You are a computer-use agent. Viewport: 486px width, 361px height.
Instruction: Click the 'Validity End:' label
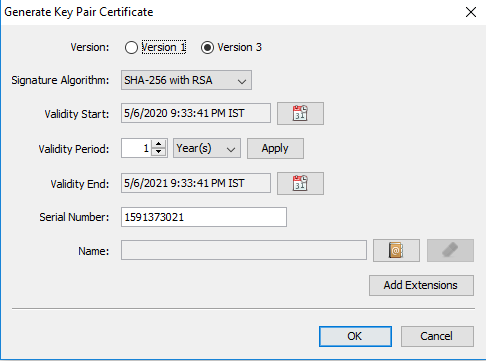80,184
